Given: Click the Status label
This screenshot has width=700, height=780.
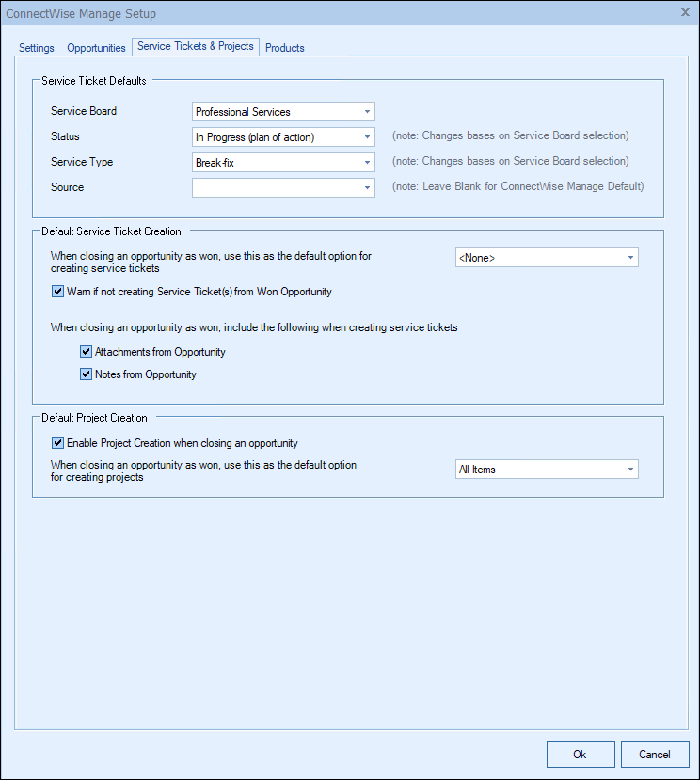Looking at the screenshot, I should tap(65, 136).
